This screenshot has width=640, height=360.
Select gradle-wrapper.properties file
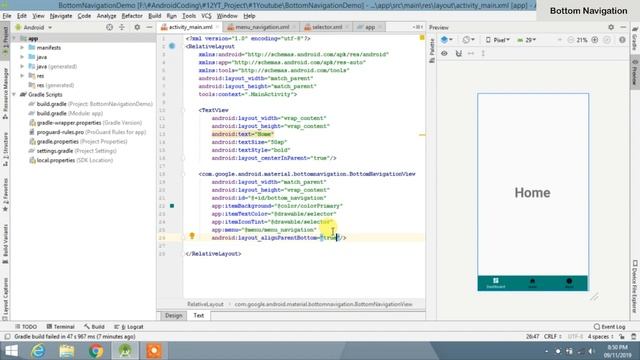[85, 123]
